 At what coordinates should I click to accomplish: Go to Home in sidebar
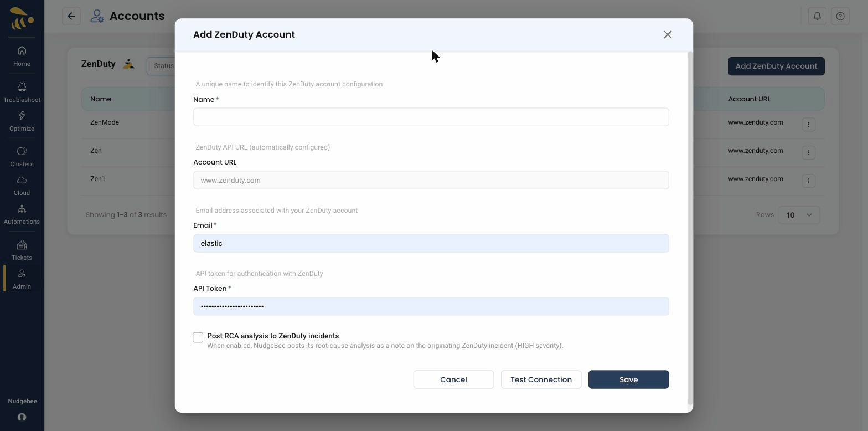tap(22, 56)
